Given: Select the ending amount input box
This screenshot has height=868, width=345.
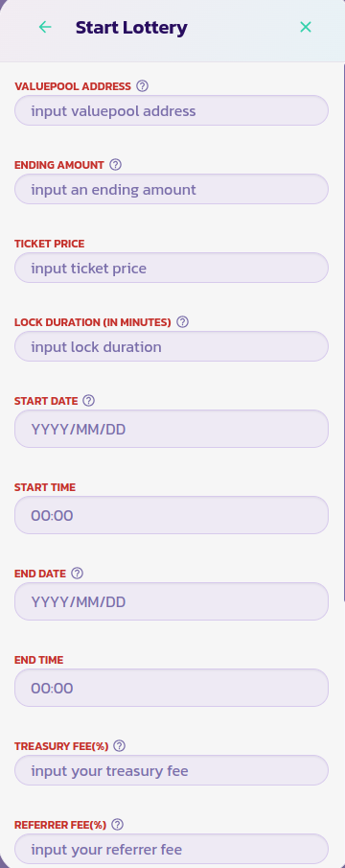Looking at the screenshot, I should (172, 189).
